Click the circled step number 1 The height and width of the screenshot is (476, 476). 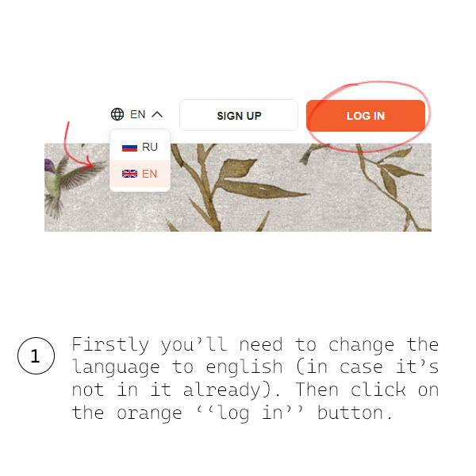(x=36, y=355)
